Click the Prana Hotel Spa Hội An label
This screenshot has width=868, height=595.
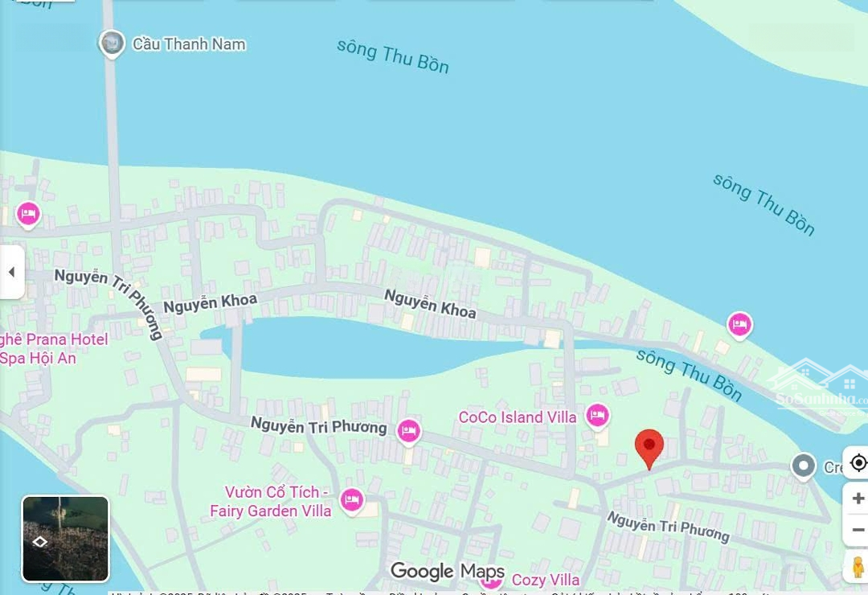(53, 348)
